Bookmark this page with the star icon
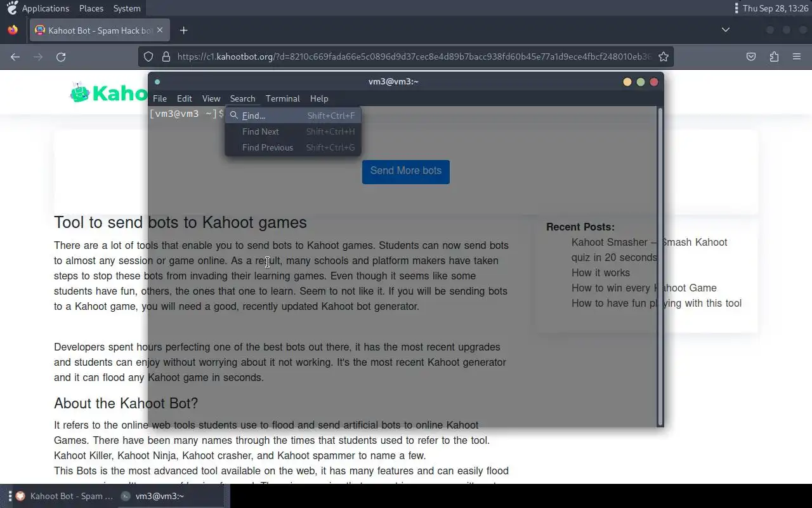The width and height of the screenshot is (812, 508). point(664,57)
